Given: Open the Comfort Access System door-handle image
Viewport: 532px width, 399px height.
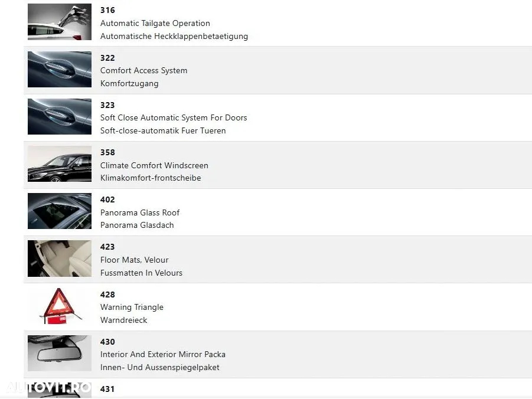Looking at the screenshot, I should tap(60, 69).
